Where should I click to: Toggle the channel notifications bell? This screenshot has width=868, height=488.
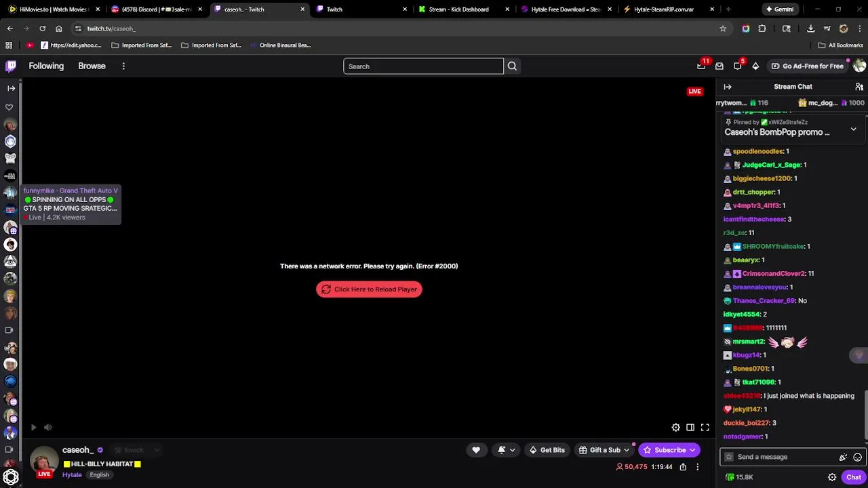(x=502, y=450)
